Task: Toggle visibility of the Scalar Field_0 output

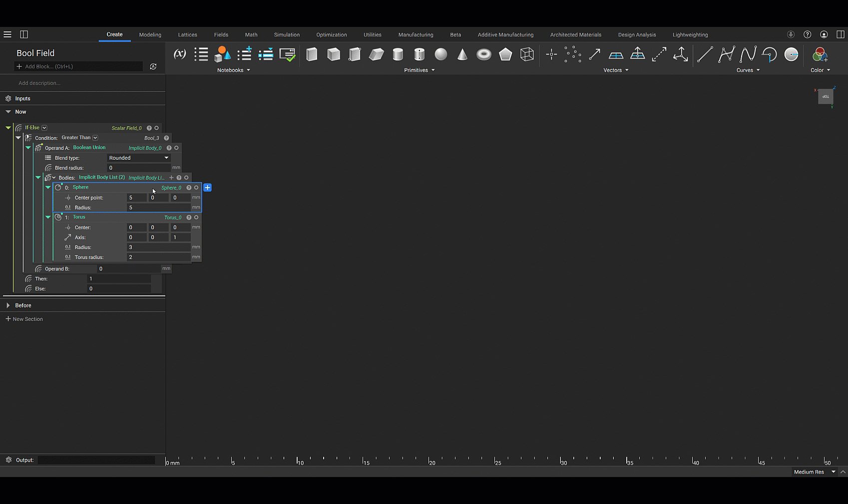Action: [x=156, y=128]
